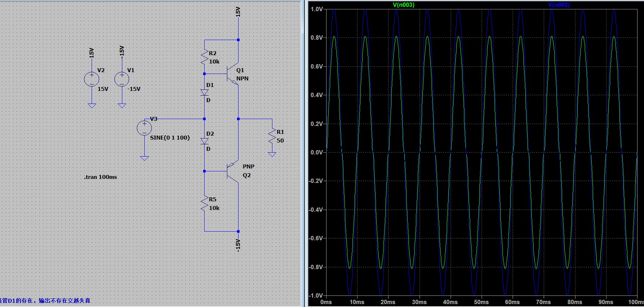Click the 0.8V vertical axis label
The width and height of the screenshot is (644, 307).
click(x=317, y=38)
